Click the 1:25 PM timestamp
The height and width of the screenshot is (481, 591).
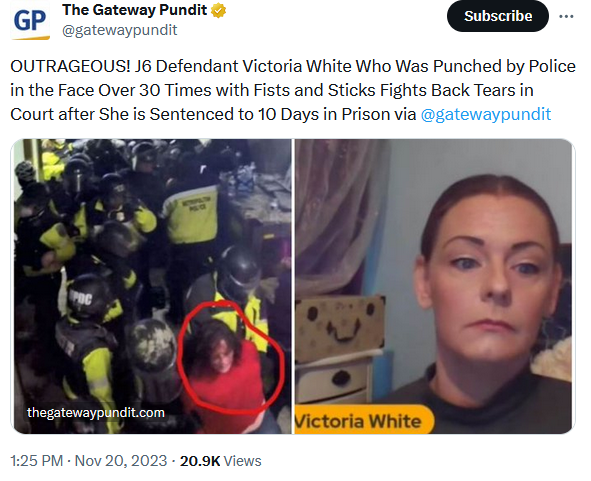37,461
